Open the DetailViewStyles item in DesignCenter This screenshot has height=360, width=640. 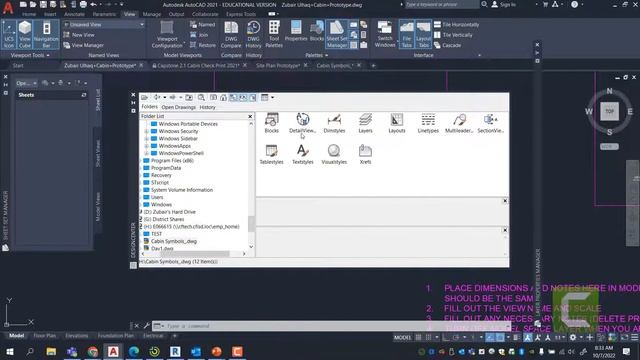302,123
